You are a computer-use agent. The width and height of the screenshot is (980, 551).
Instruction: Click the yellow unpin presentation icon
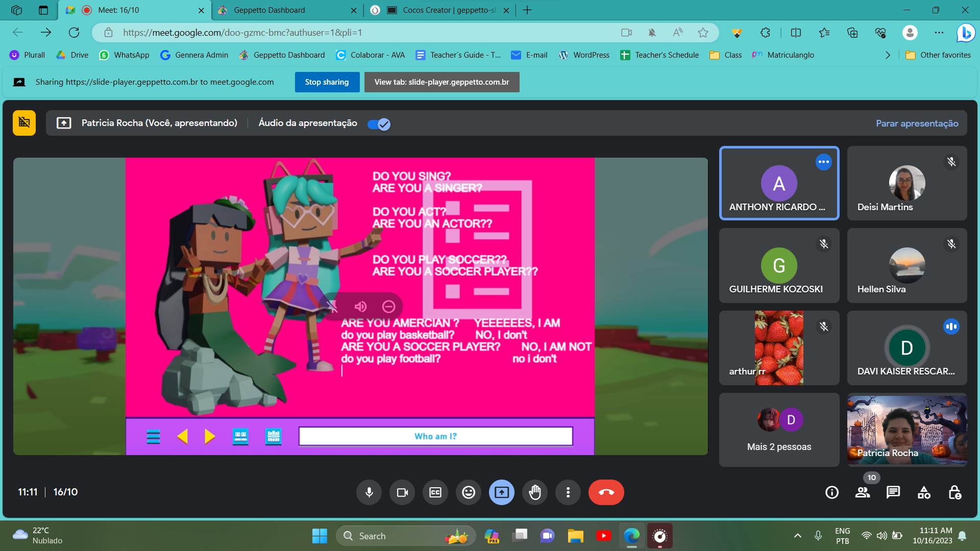24,122
